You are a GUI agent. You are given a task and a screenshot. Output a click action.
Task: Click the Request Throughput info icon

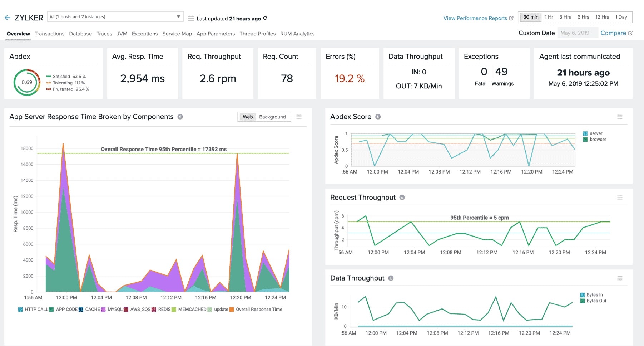(x=402, y=198)
